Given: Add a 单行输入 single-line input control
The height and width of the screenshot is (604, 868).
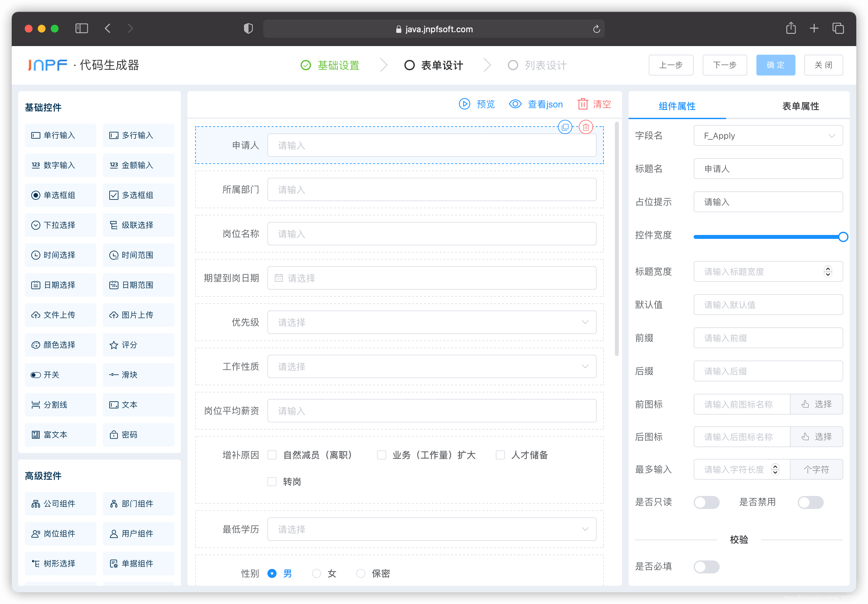Looking at the screenshot, I should coord(61,135).
